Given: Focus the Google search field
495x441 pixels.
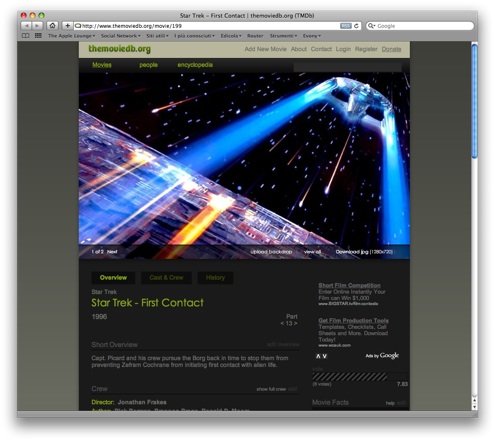Looking at the screenshot, I should click(x=420, y=26).
